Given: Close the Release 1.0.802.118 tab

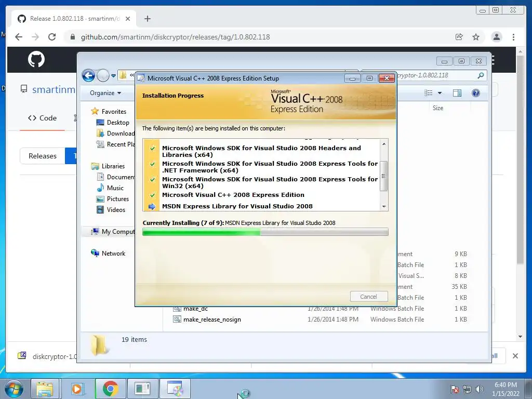Looking at the screenshot, I should [128, 19].
